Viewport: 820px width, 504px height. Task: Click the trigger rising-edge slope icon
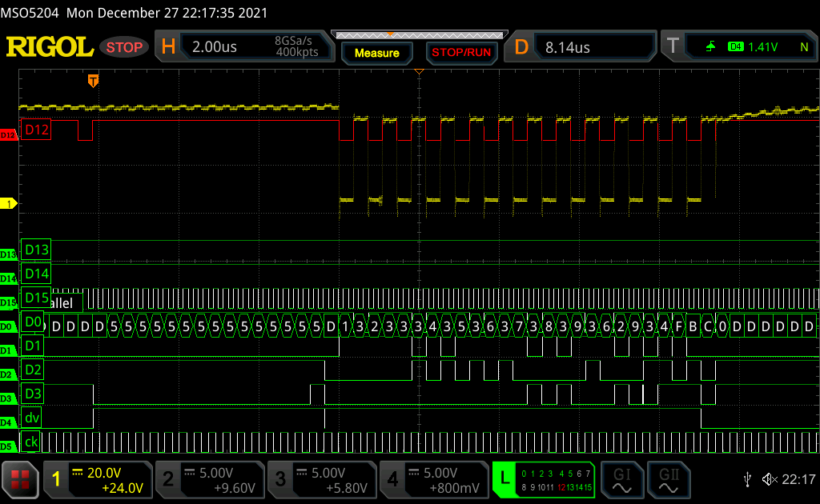(x=710, y=47)
